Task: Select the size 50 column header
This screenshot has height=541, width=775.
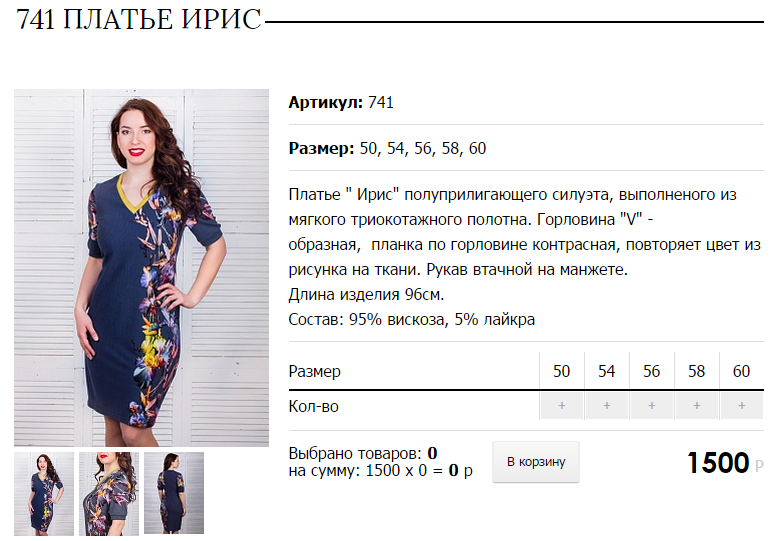Action: (x=561, y=371)
